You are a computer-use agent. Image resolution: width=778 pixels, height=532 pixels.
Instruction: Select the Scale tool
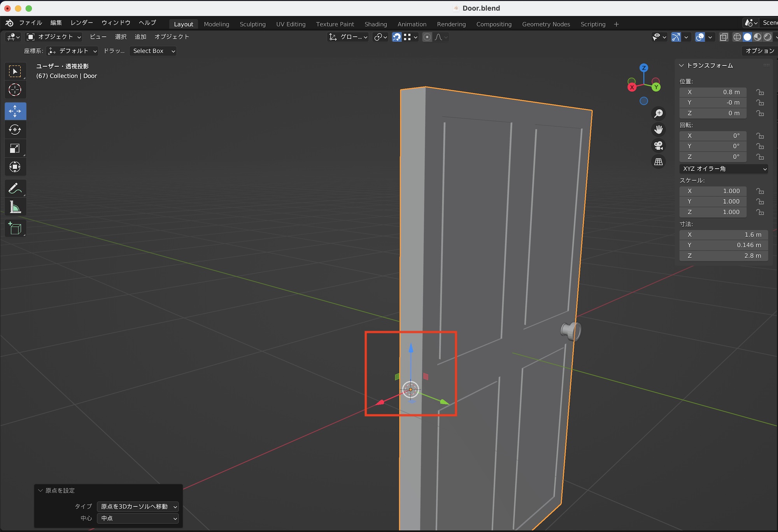(15, 148)
